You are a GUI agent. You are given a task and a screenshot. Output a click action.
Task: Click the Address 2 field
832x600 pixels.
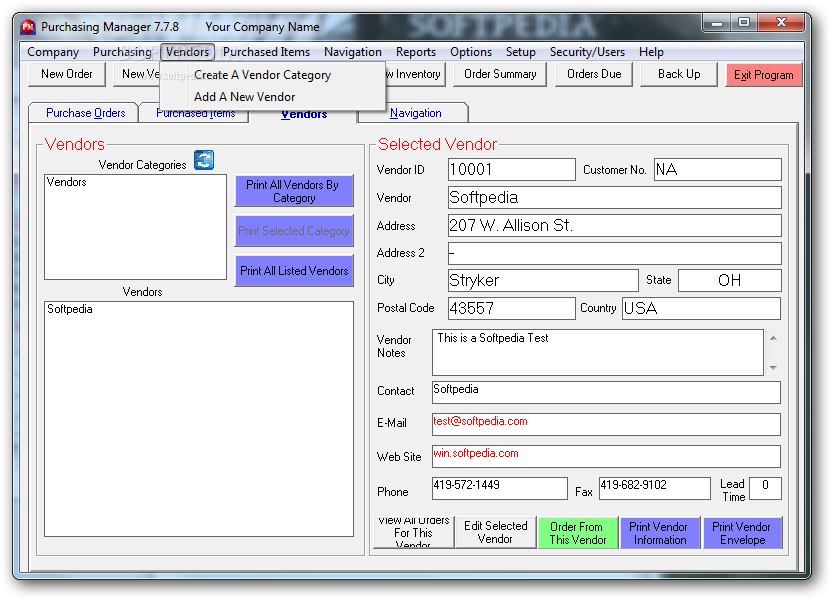tap(614, 253)
